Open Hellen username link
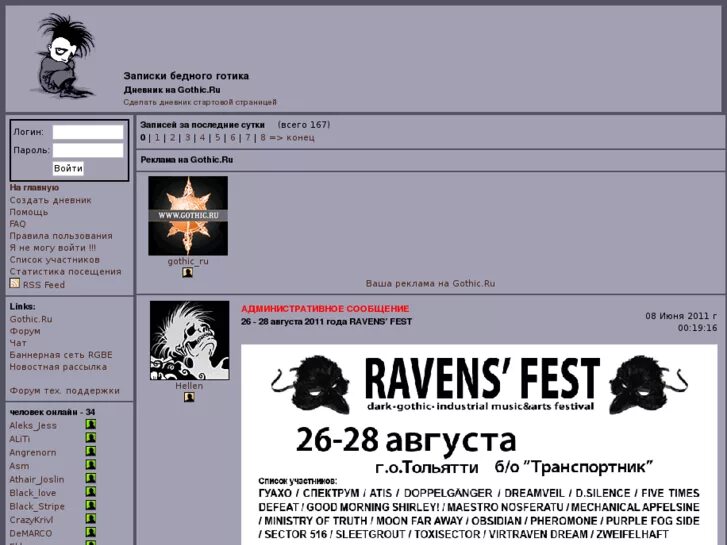 click(x=189, y=386)
